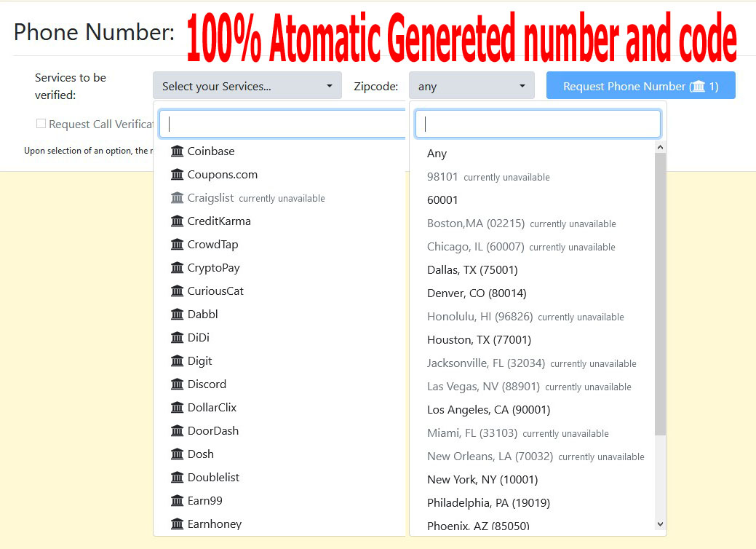
Task: Click Las Vegas, NV (88901) entry
Action: (x=530, y=387)
